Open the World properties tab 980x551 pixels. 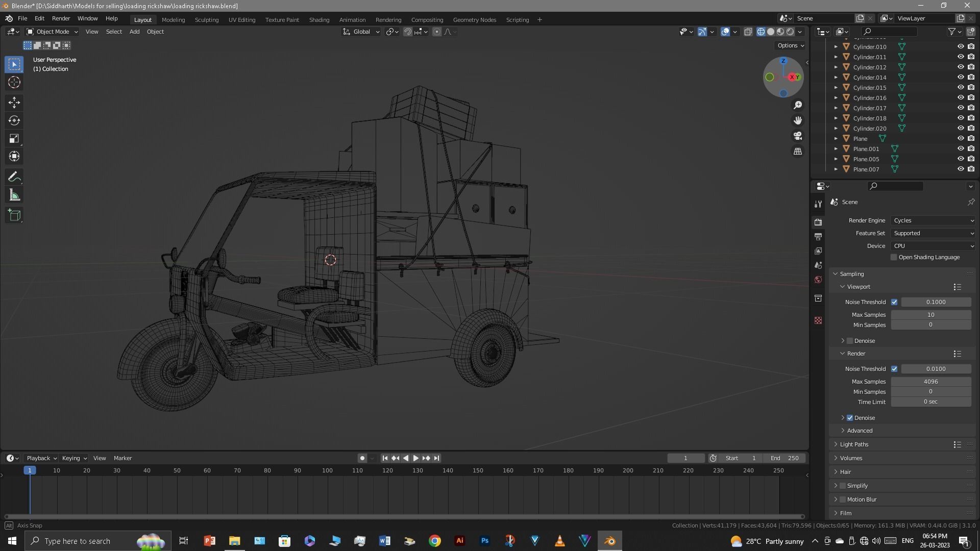click(x=818, y=280)
